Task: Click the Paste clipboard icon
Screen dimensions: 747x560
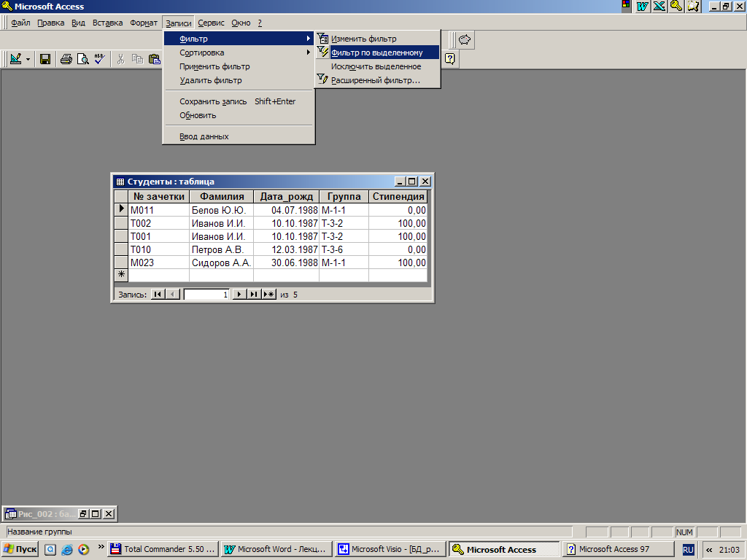Action: [x=155, y=59]
